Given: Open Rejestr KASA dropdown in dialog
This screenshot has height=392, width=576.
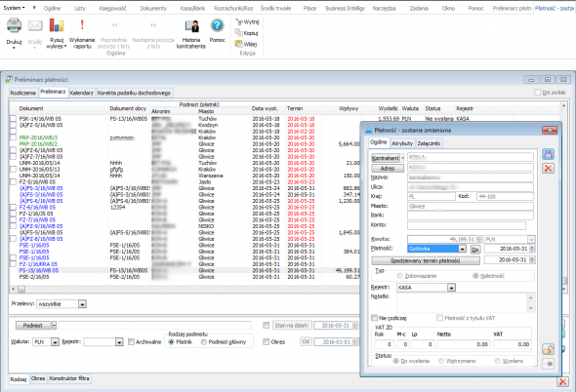Looking at the screenshot, I should (x=451, y=288).
